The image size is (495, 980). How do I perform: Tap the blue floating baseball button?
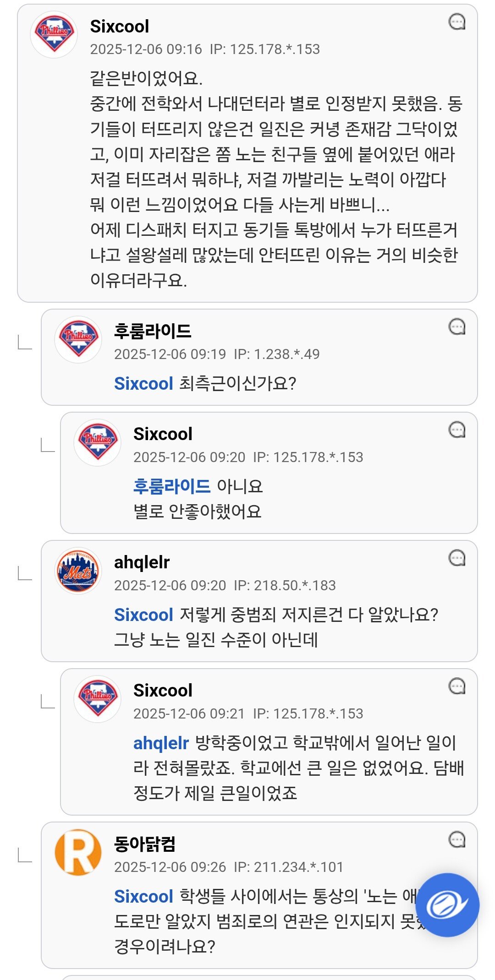click(x=447, y=905)
